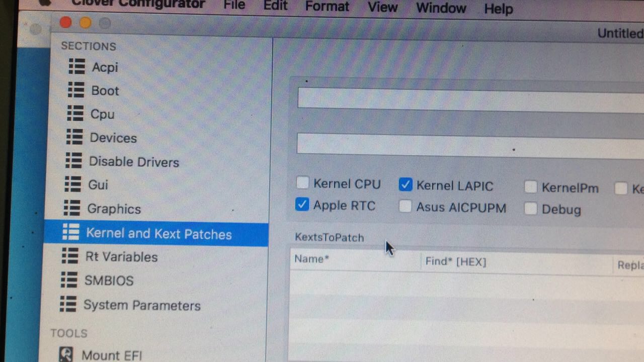644x362 pixels.
Task: Go to the SMBIOS section
Action: 109,281
